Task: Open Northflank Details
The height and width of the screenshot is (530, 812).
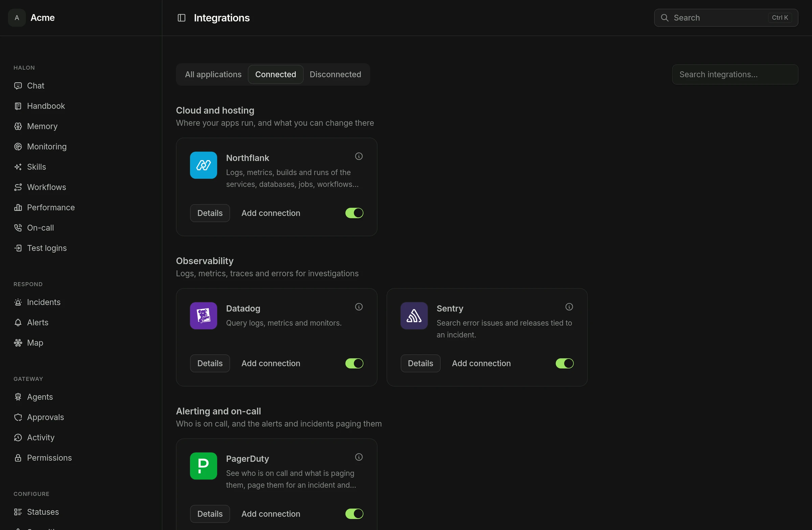Action: tap(210, 213)
